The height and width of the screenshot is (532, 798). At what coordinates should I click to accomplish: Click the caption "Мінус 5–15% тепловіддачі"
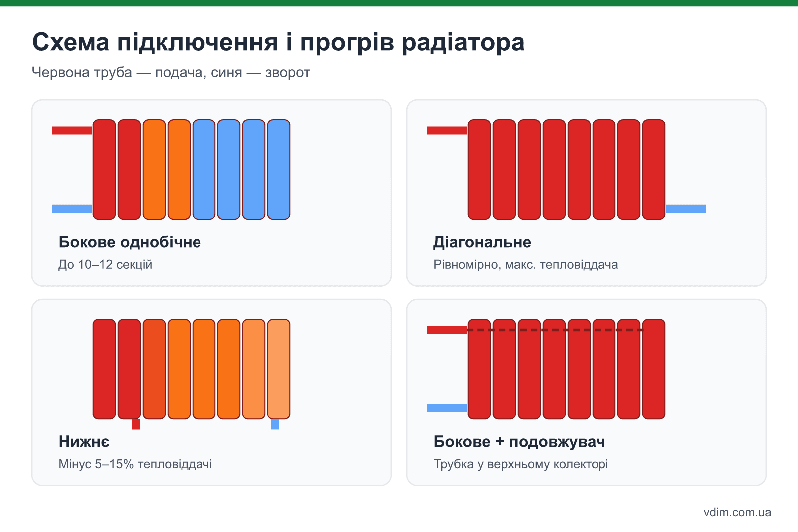pos(135,464)
